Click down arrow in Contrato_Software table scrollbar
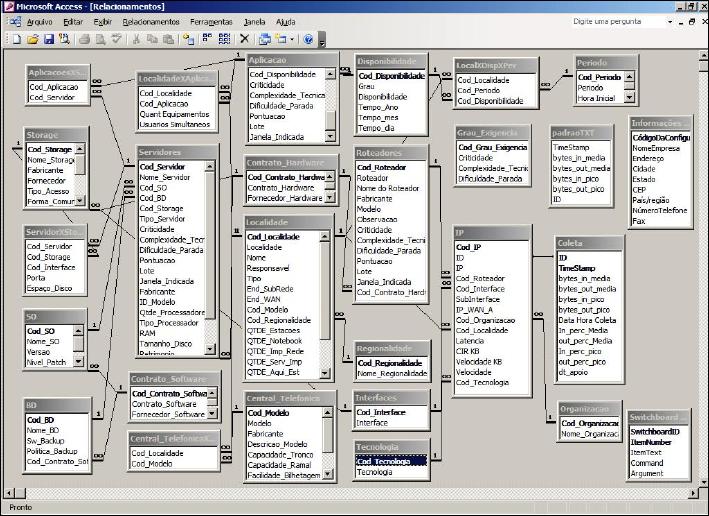The image size is (709, 516). coord(212,413)
